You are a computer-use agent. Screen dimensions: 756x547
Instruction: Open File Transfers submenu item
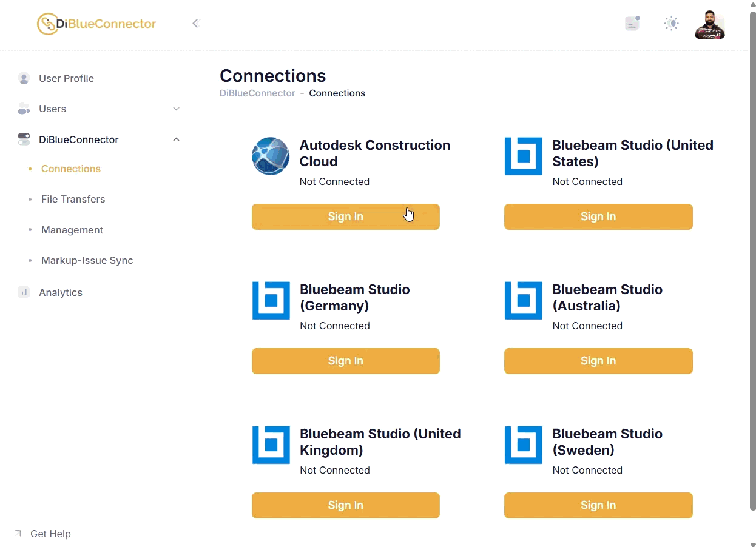(73, 199)
